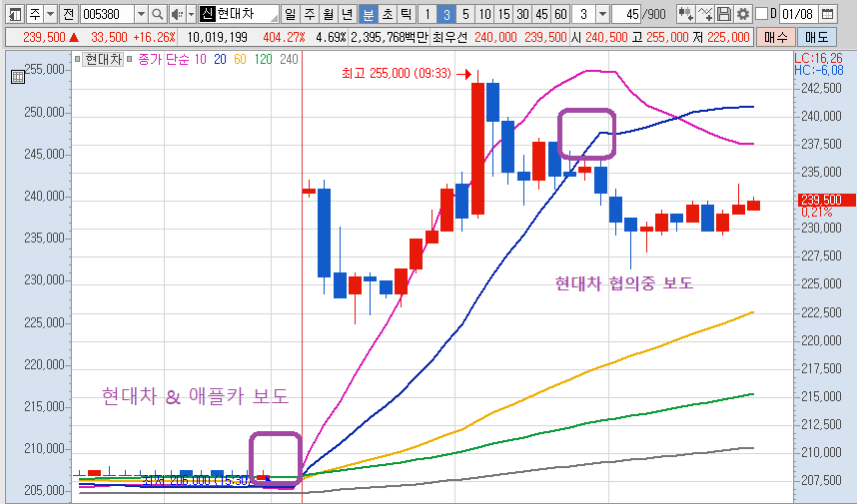Click the 저 low price 225,000 value
This screenshot has height=504, width=857.
pyautogui.click(x=728, y=37)
